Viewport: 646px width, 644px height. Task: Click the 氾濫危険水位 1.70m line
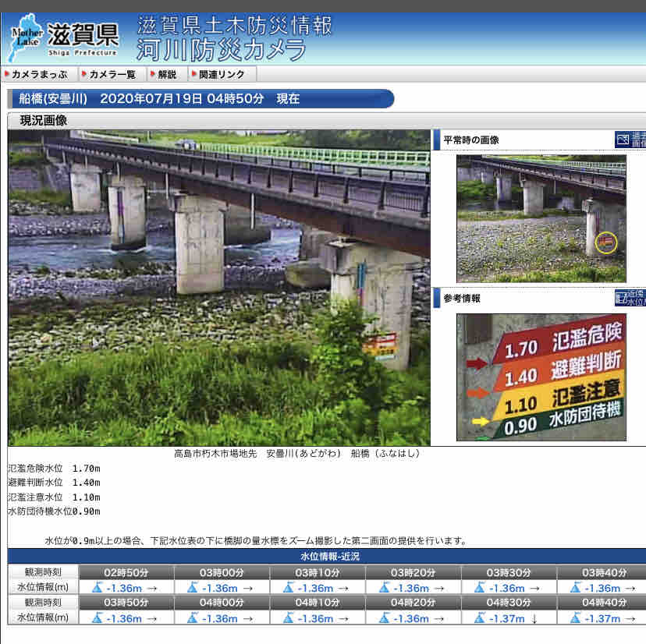(54, 468)
